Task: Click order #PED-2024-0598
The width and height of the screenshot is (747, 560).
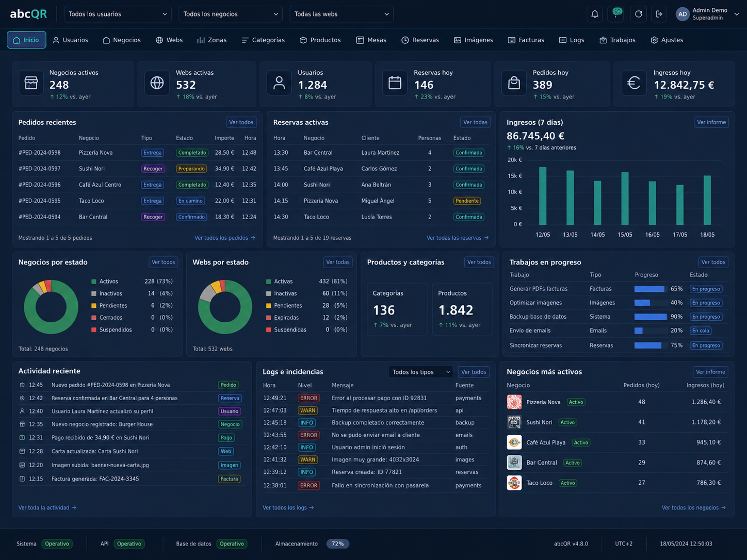Action: click(40, 153)
